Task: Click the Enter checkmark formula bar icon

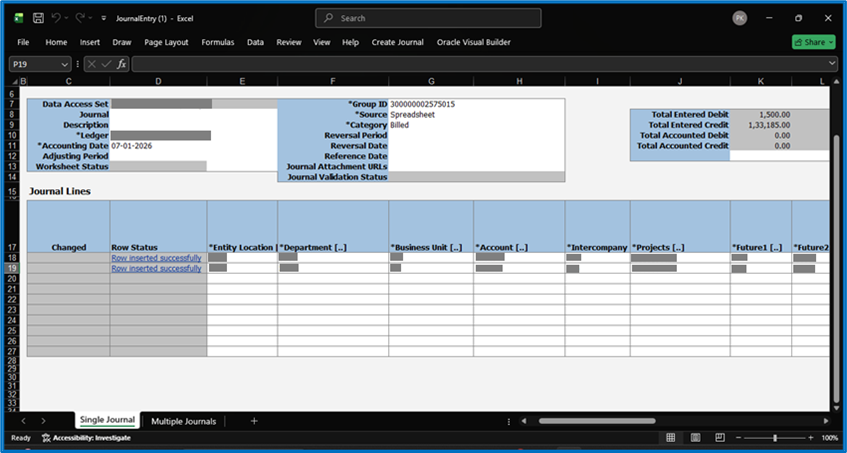Action: [106, 64]
